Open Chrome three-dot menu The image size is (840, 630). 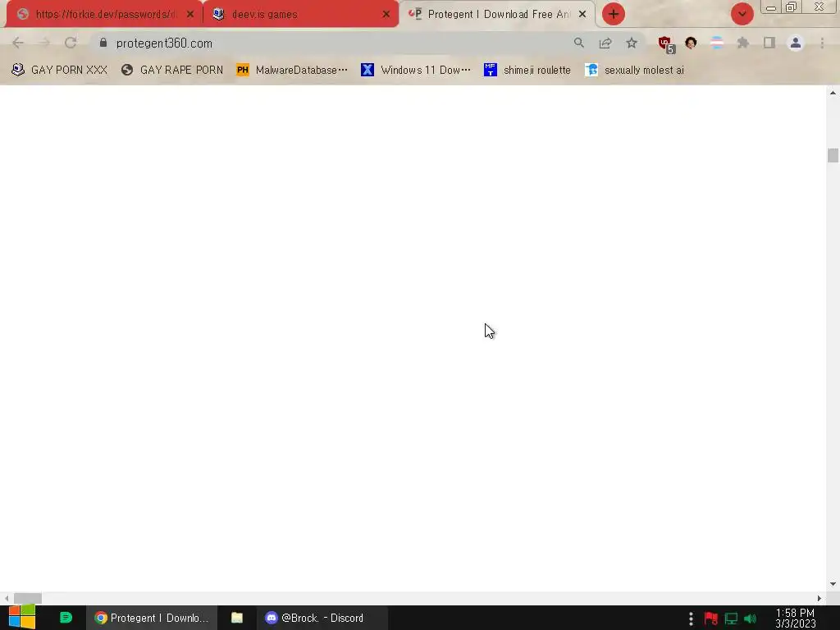pyautogui.click(x=822, y=43)
